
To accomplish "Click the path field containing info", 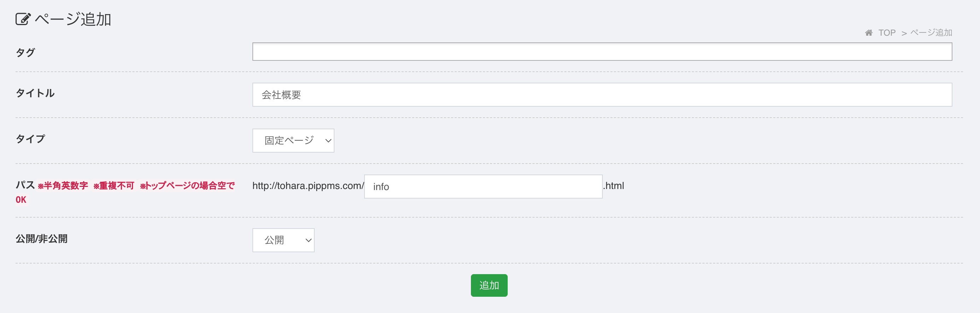I will pos(483,187).
